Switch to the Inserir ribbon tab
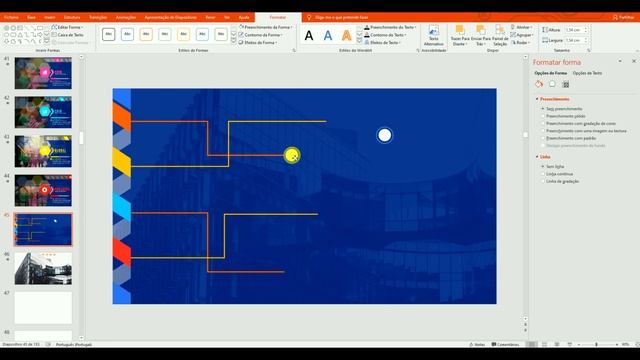The width and height of the screenshot is (640, 360). (x=49, y=17)
